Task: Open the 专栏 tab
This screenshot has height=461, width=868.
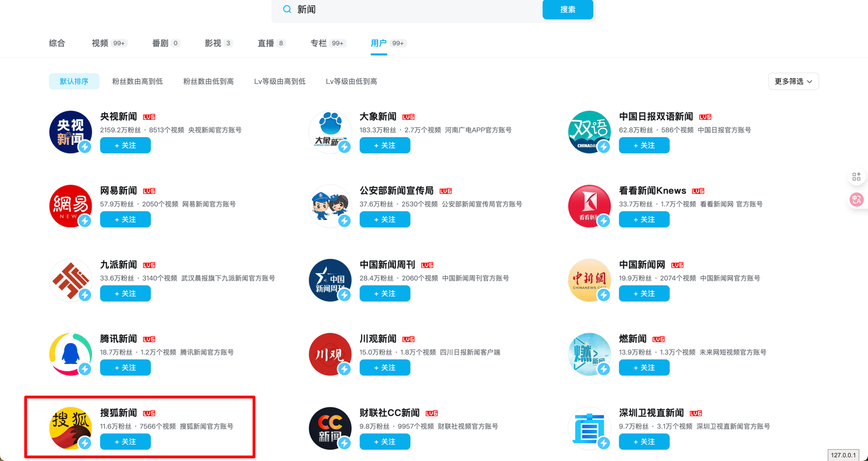Action: pyautogui.click(x=319, y=43)
